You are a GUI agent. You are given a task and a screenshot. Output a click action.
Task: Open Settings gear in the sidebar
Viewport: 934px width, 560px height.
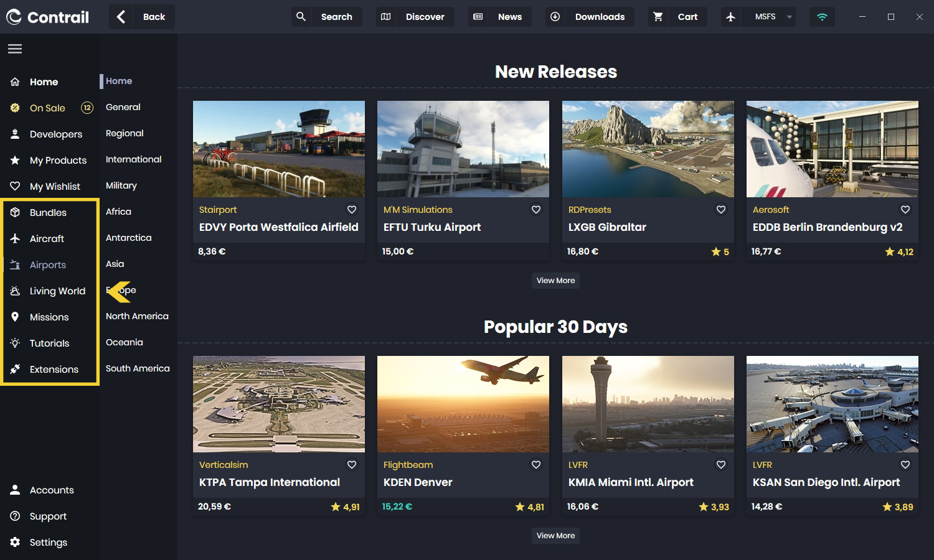(x=15, y=542)
